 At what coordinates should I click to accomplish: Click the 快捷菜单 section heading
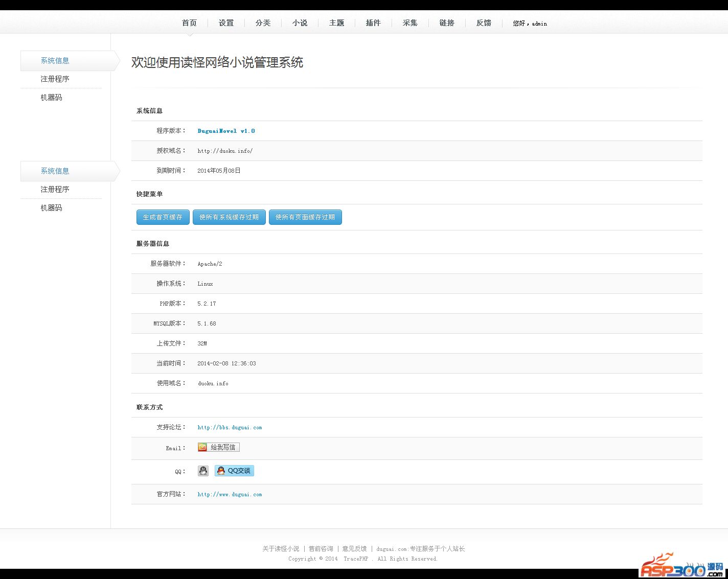pos(149,194)
